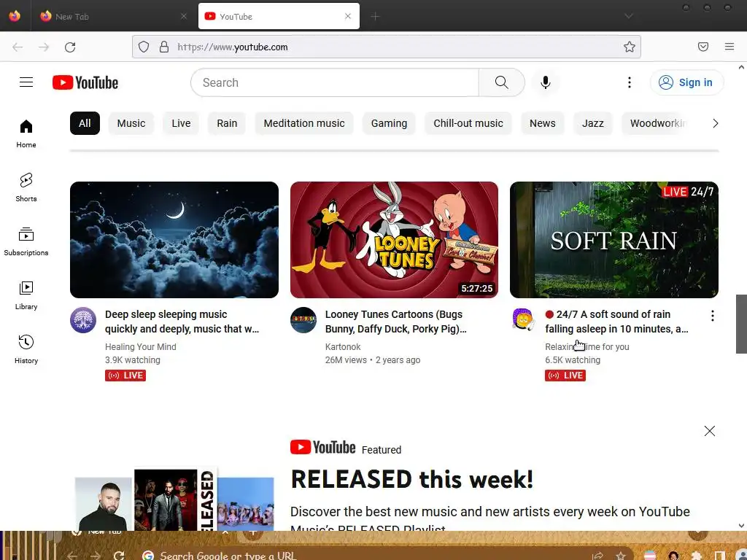The width and height of the screenshot is (747, 560).
Task: Open a new Firefox tab
Action: click(376, 17)
